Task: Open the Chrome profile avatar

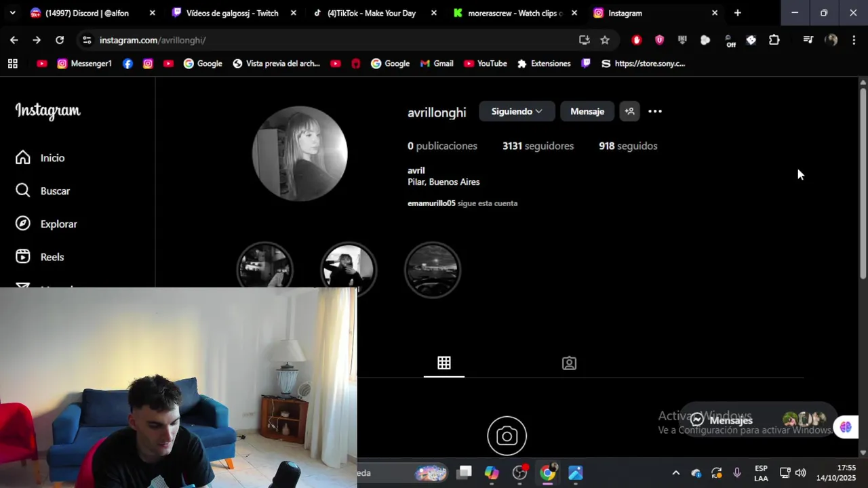Action: point(831,40)
